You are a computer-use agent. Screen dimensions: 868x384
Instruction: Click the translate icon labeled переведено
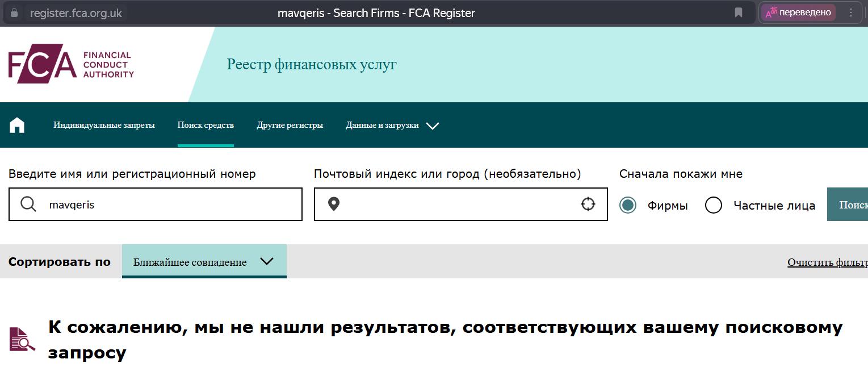[798, 12]
